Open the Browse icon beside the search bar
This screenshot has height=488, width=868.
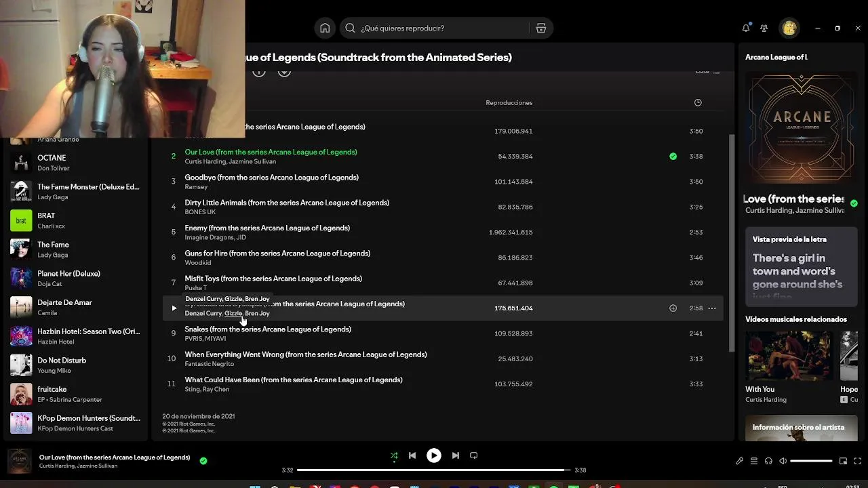click(x=540, y=28)
